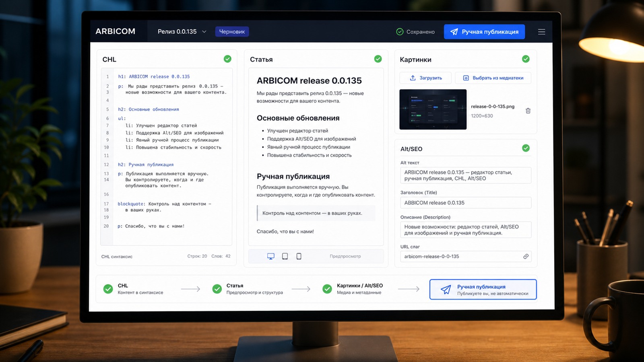Viewport: 644px width, 362px height.
Task: Click the ARBICOM logo
Action: point(116,31)
